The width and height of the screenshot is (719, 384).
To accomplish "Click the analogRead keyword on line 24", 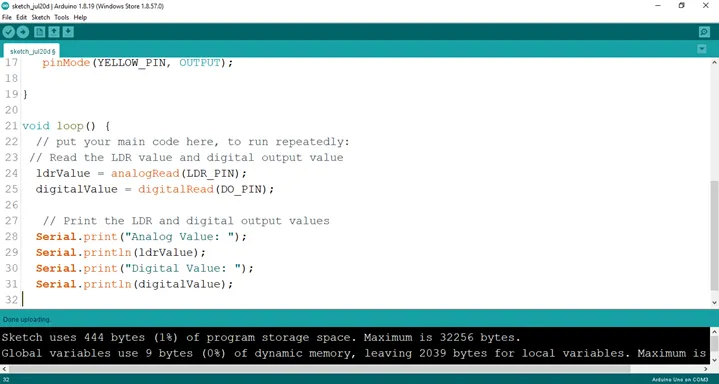I will [145, 173].
